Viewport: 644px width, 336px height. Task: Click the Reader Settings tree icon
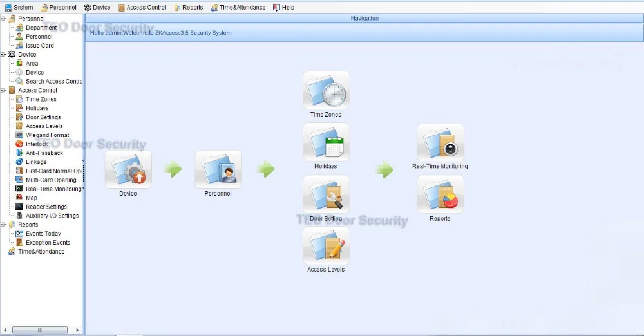[19, 207]
